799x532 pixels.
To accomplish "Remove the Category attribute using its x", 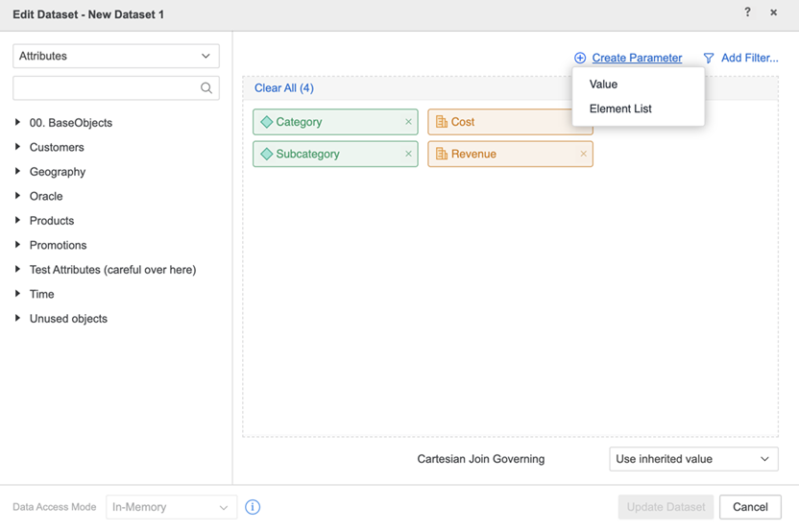I will pos(408,122).
